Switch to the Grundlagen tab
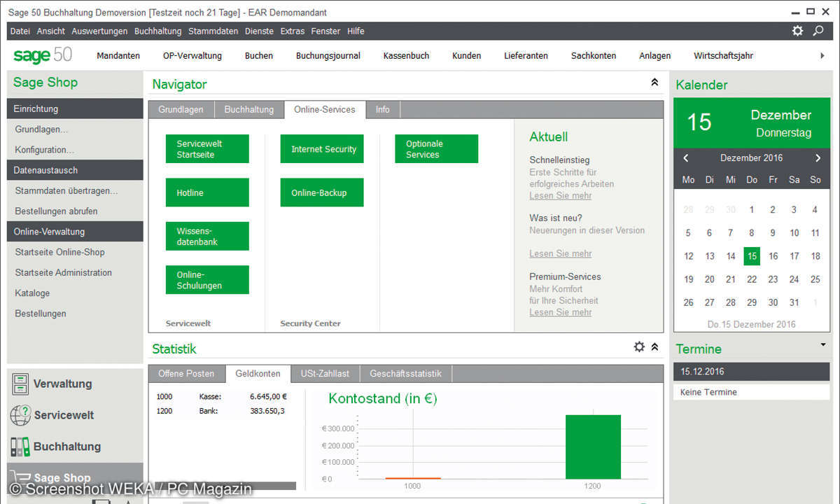Viewport: 840px width, 504px height. pyautogui.click(x=181, y=110)
